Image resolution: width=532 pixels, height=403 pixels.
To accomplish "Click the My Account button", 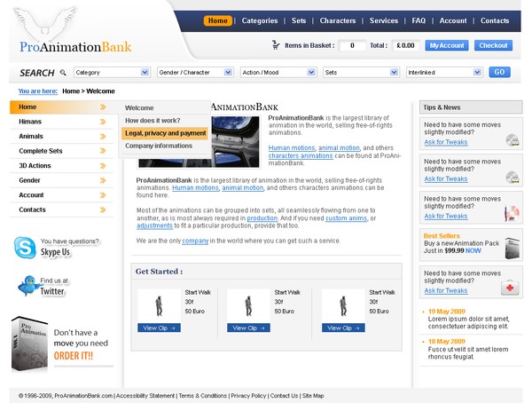I will pyautogui.click(x=447, y=45).
